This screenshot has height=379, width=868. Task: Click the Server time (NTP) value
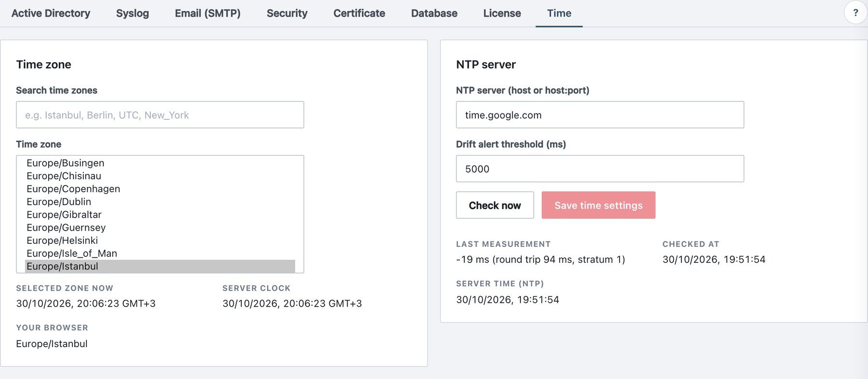tap(508, 300)
